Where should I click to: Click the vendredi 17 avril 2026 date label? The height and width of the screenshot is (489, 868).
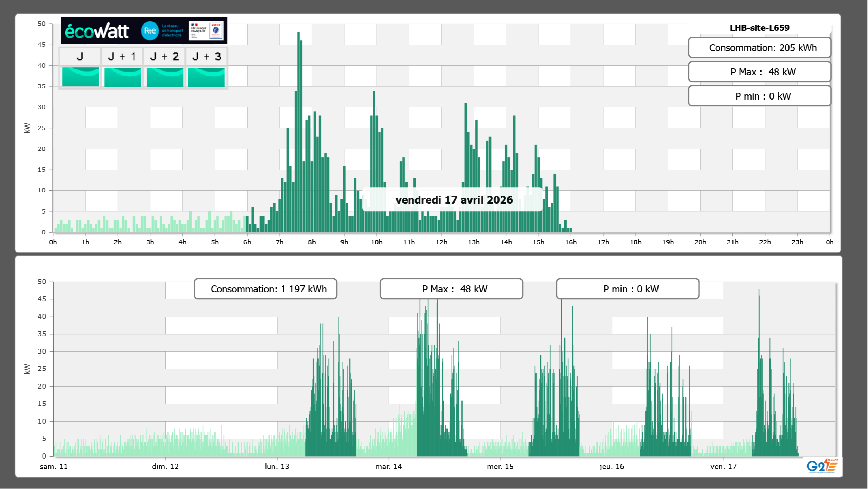(454, 200)
